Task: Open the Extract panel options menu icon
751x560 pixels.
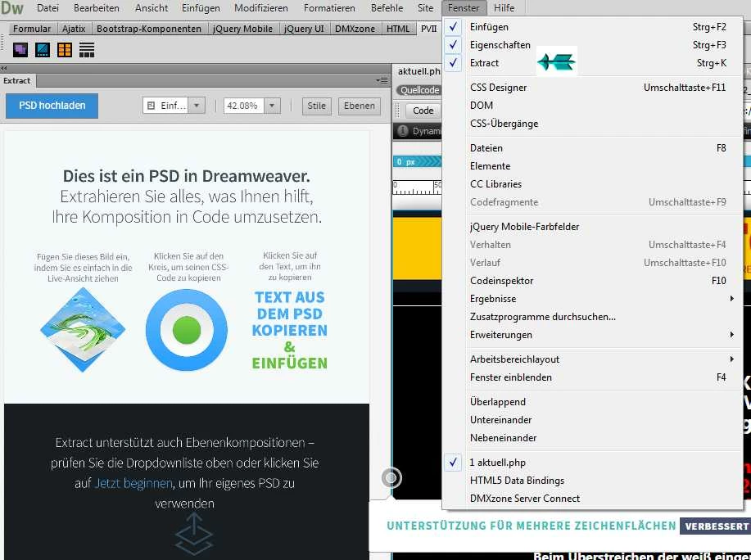Action: coord(382,80)
